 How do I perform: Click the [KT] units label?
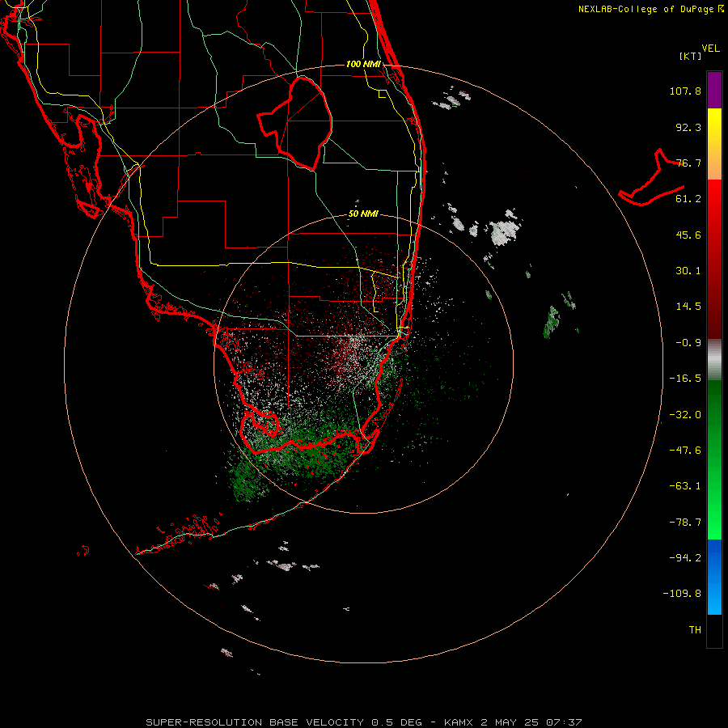point(690,56)
